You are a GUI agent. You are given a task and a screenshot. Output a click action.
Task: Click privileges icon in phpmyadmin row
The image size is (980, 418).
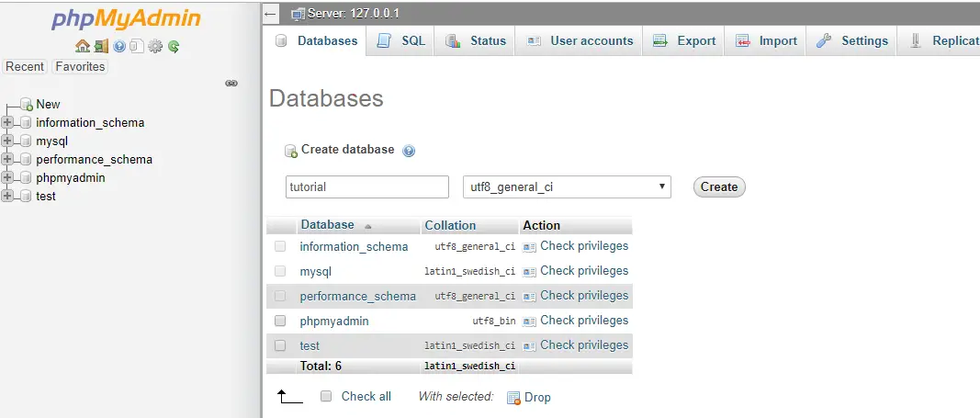[x=529, y=322]
